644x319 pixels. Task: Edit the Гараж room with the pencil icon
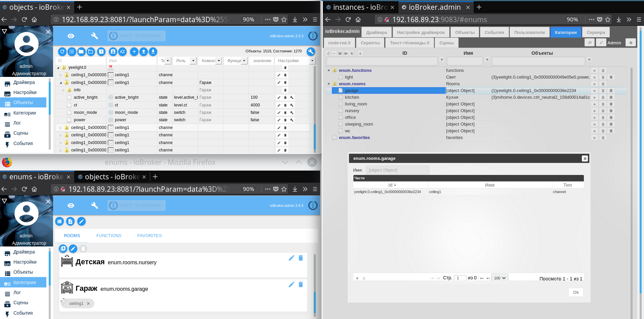[291, 284]
